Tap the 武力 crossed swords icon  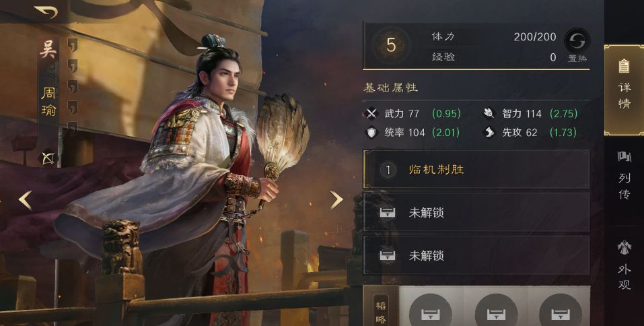pyautogui.click(x=371, y=113)
